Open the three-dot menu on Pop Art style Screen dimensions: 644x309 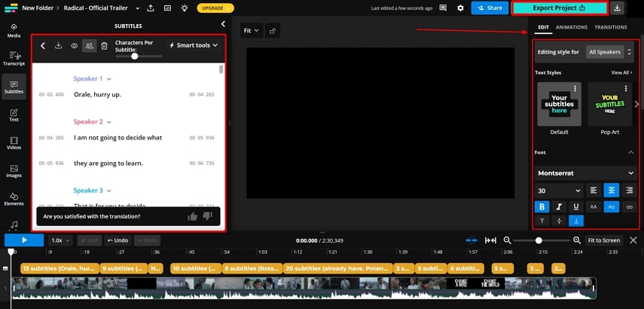tap(625, 88)
